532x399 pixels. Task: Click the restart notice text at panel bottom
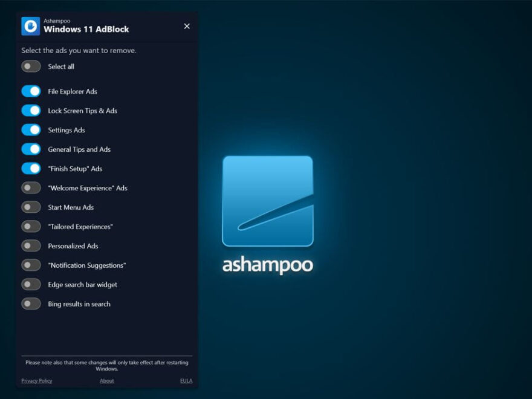[107, 365]
